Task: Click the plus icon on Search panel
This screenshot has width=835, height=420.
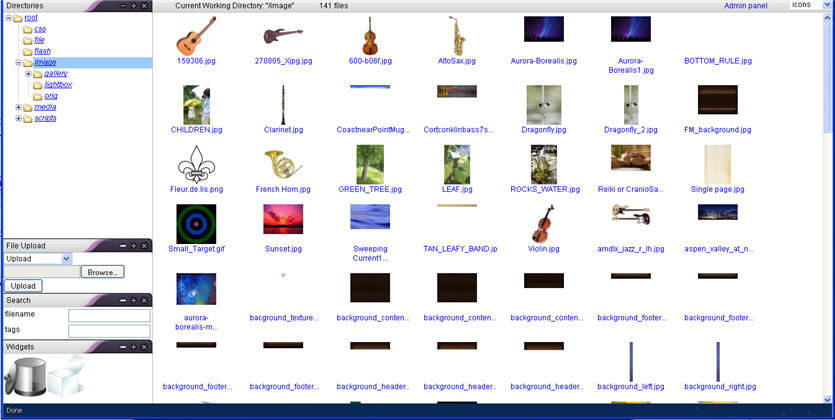Action: tap(133, 300)
